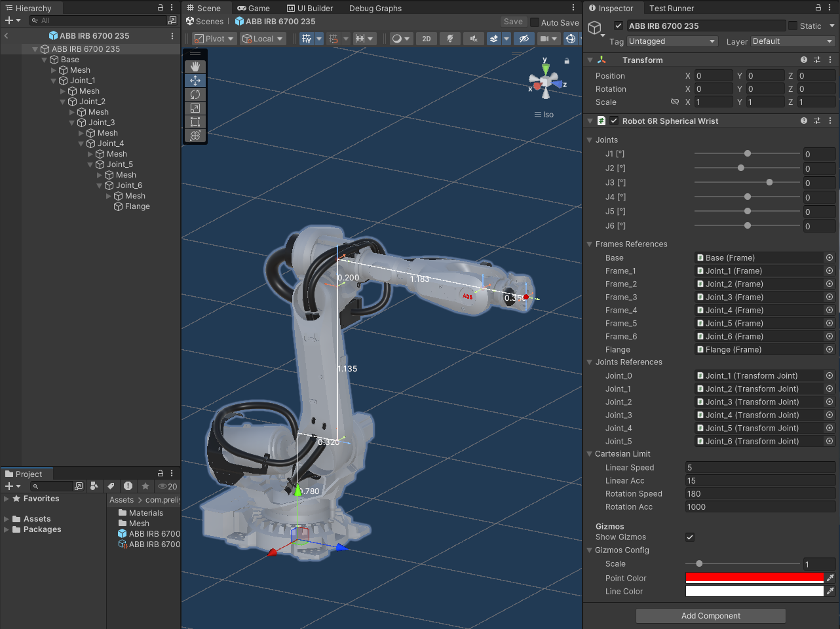Open Robot 6R Spherical Wrist help icon
840x629 pixels.
(x=804, y=121)
